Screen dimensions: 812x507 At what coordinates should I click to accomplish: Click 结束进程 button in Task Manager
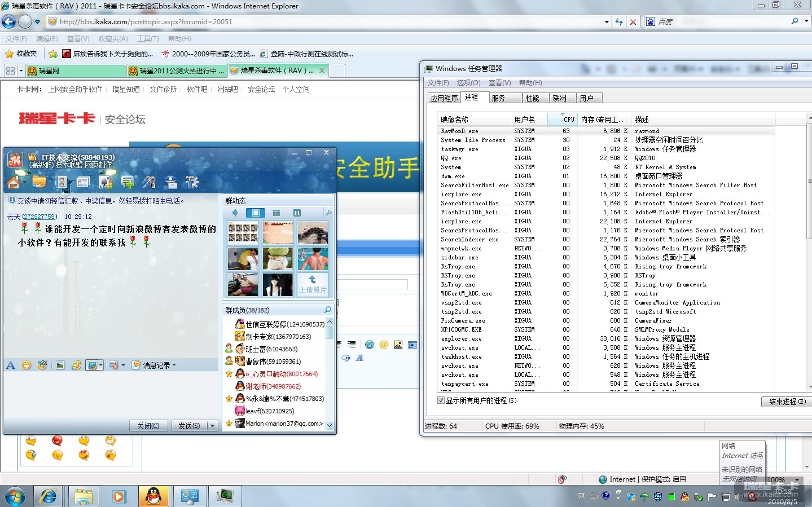click(787, 402)
